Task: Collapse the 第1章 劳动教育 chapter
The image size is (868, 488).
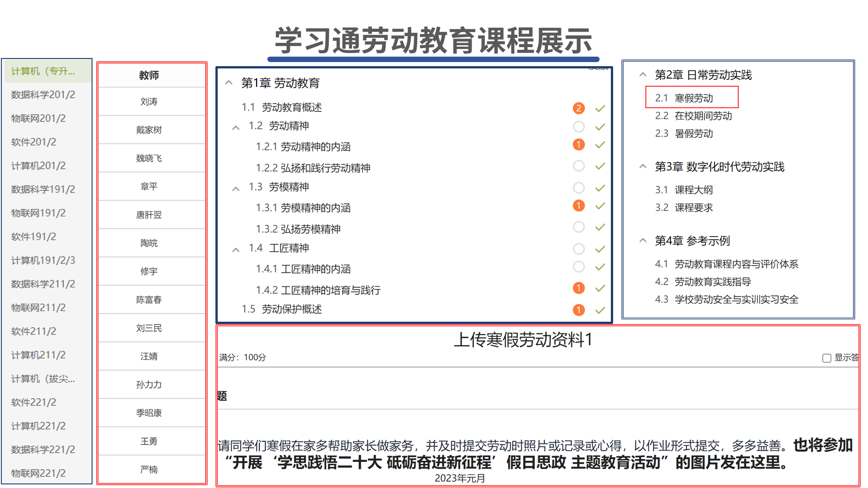Action: pyautogui.click(x=229, y=83)
